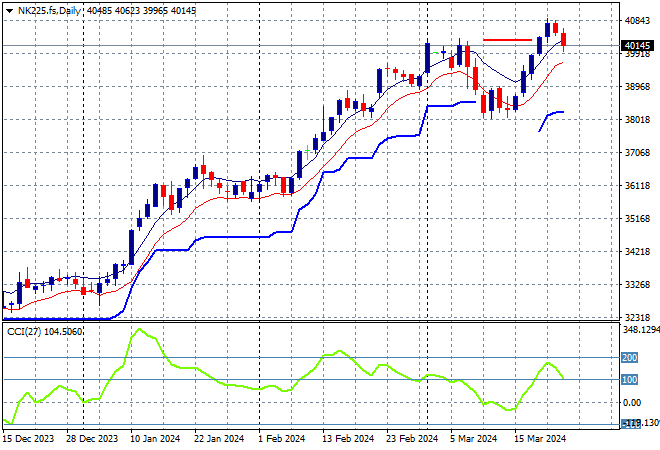Click the 348.1294 CCI scale maximum

[641, 330]
